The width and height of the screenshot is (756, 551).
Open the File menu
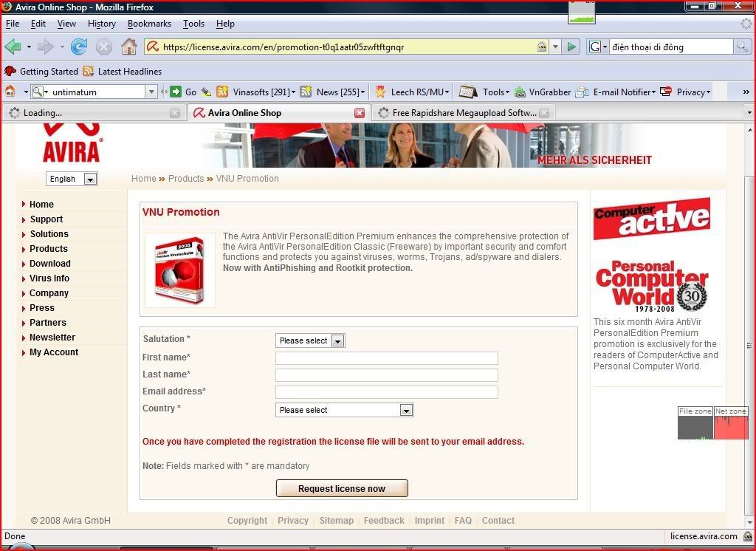click(x=12, y=24)
